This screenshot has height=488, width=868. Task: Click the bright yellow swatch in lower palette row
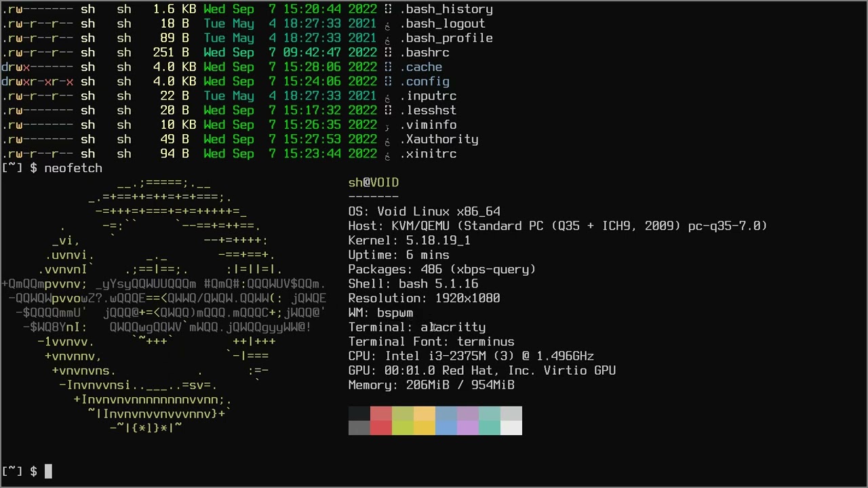coord(425,428)
